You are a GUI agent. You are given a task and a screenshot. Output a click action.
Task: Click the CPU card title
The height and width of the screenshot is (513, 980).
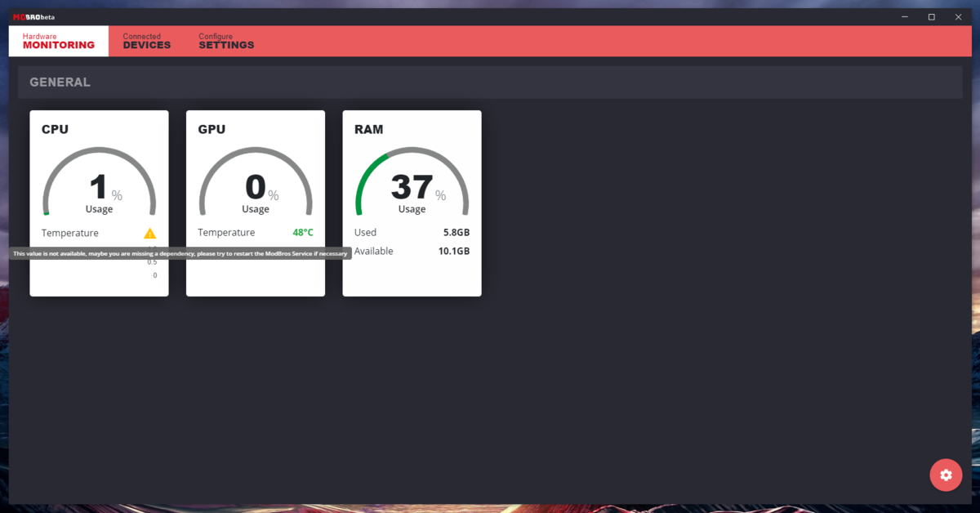pyautogui.click(x=55, y=129)
